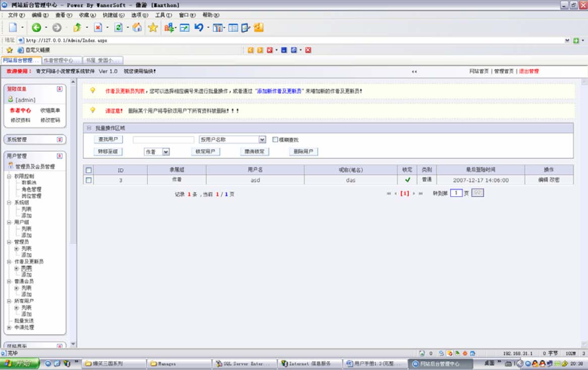Click 修改密码 link in sidebar

[x=50, y=120]
